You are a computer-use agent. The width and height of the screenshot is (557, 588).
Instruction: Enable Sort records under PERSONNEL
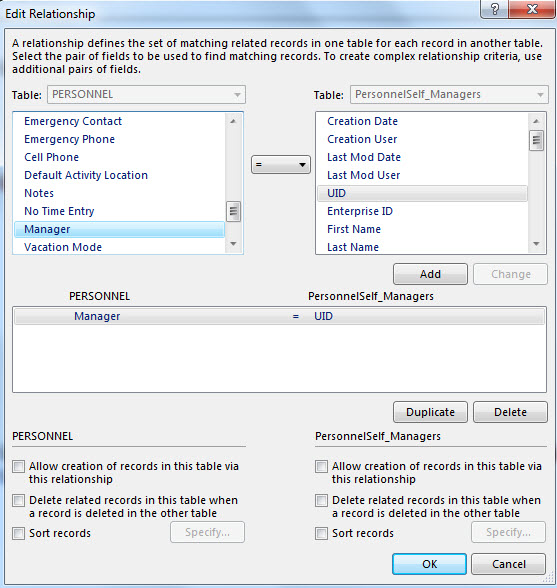(x=18, y=533)
